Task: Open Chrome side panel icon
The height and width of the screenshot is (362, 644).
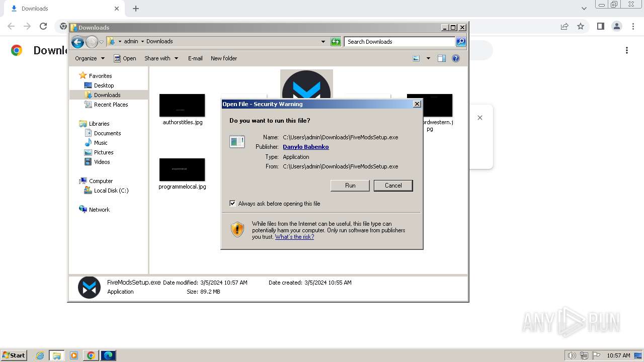Action: point(600,26)
